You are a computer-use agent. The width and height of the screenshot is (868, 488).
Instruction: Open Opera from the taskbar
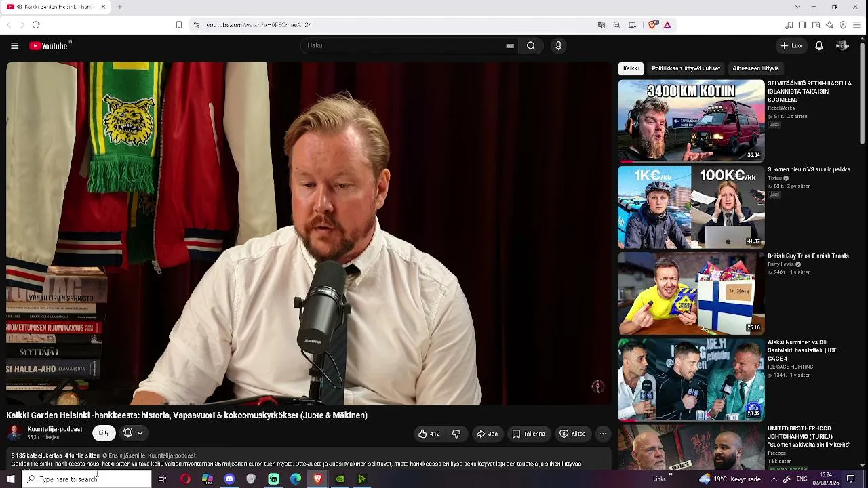185,479
